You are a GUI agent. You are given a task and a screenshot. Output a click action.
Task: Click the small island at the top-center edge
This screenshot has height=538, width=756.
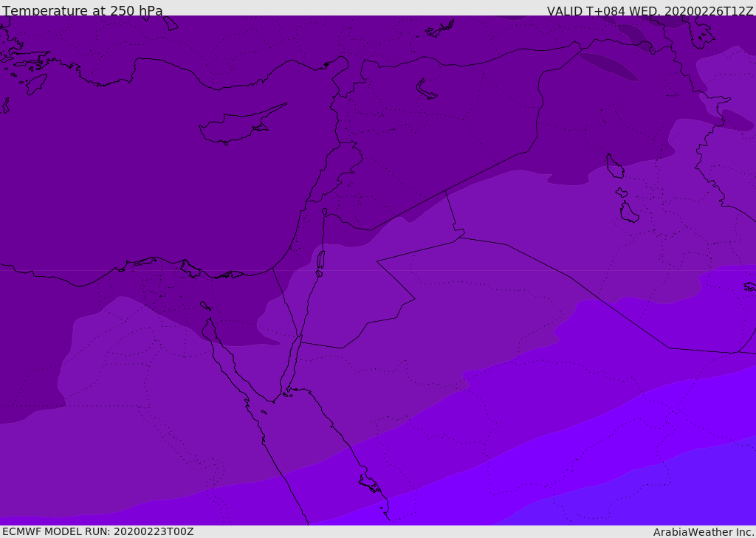440,30
